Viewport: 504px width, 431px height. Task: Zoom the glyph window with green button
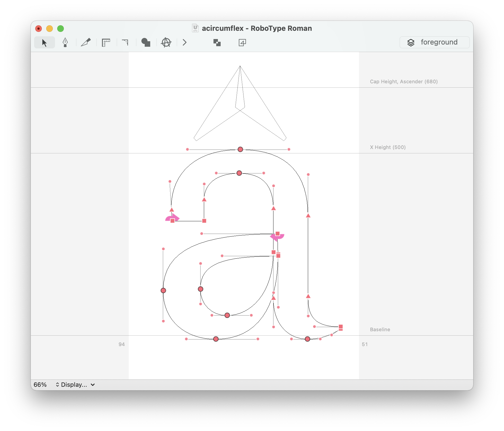[61, 28]
